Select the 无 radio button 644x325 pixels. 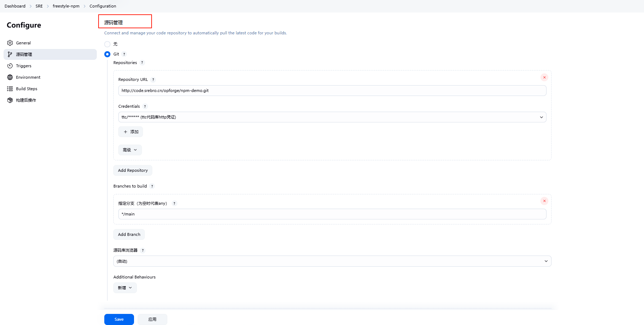(107, 44)
